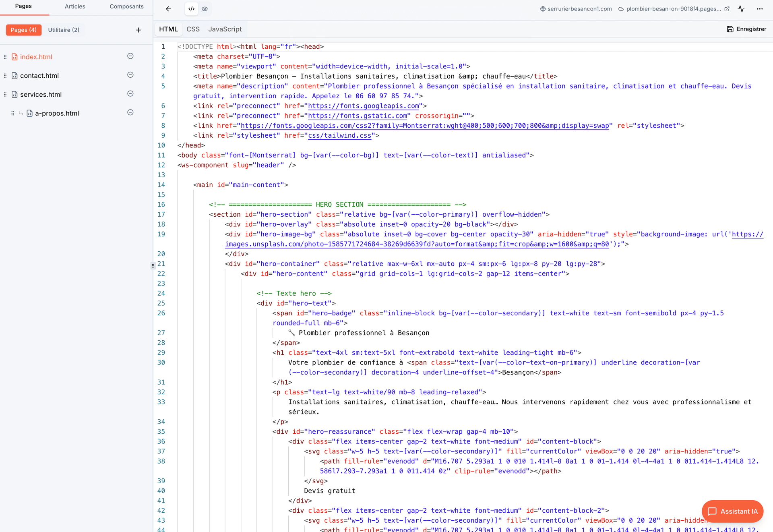Follow the images.unsplash.com background URL
Viewport: 773px width, 532px height.
click(417, 244)
